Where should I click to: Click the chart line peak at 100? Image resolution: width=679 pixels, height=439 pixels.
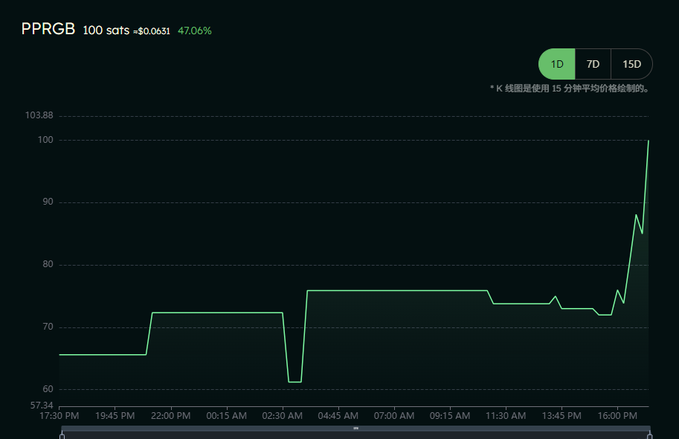pyautogui.click(x=648, y=140)
